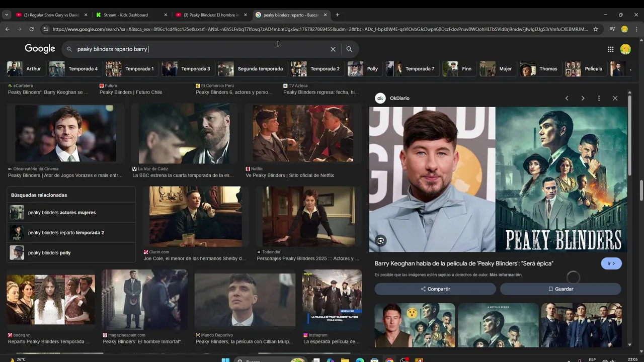This screenshot has height=362, width=644.
Task: Click in the Google search input field
Action: click(201, 49)
